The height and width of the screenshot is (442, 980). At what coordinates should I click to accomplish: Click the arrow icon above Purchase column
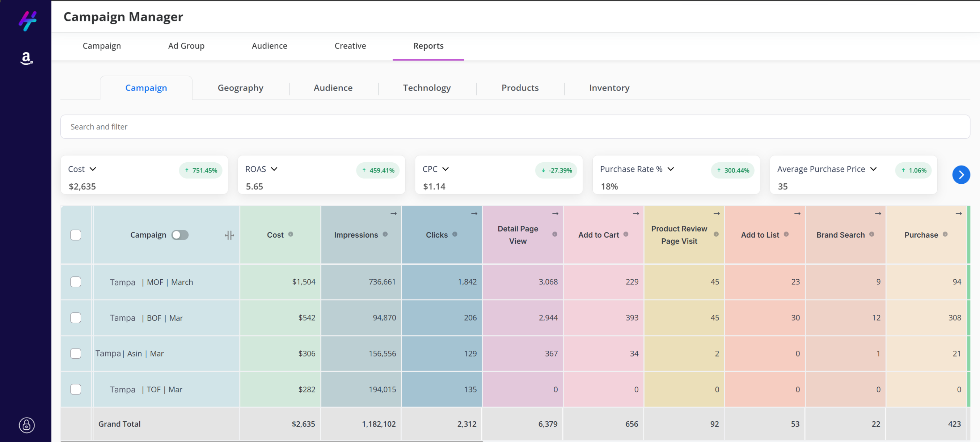[x=958, y=214]
